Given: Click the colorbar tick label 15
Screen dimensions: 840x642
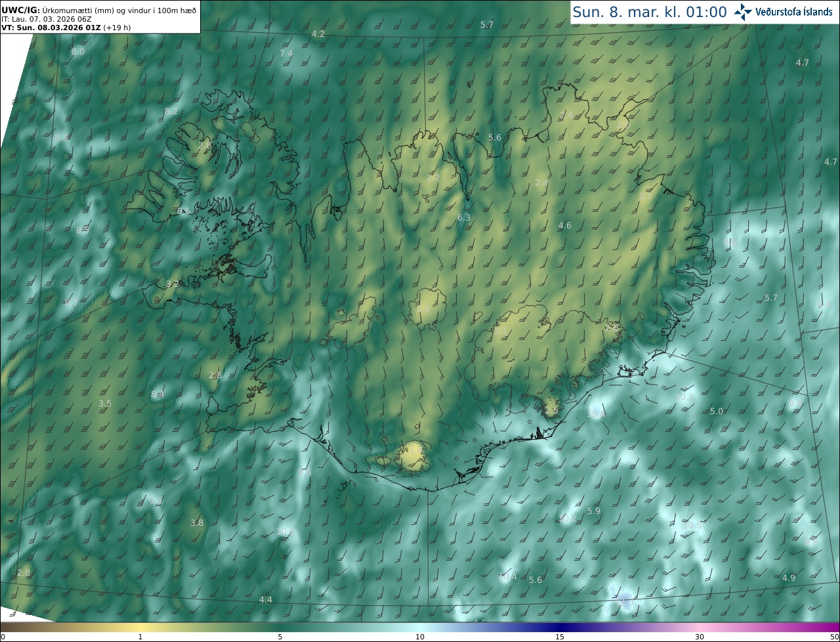Looking at the screenshot, I should (560, 637).
